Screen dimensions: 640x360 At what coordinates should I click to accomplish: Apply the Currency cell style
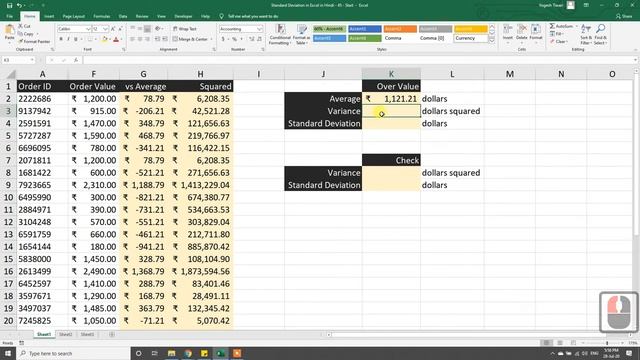[x=471, y=38]
